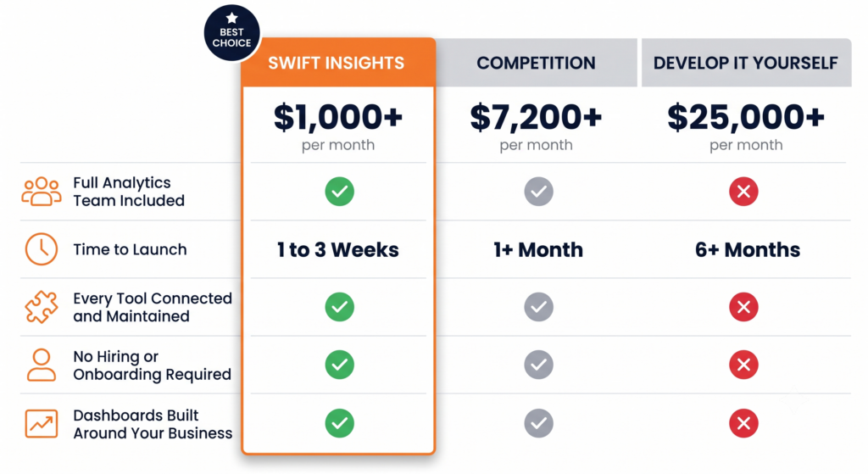Click the green check for Full Analytics Team
This screenshot has width=868, height=474.
click(339, 192)
